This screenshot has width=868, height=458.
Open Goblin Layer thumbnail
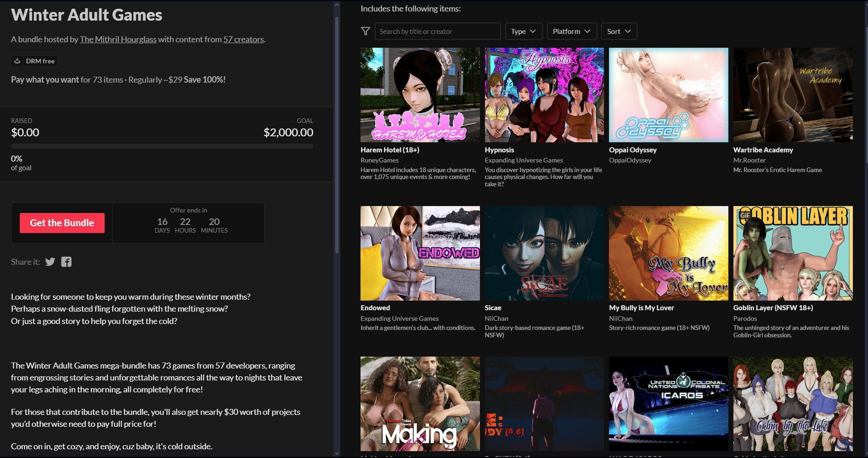click(x=793, y=253)
